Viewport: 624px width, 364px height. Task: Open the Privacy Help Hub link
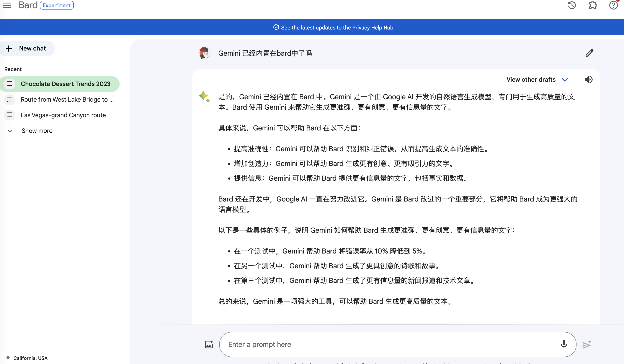point(373,28)
